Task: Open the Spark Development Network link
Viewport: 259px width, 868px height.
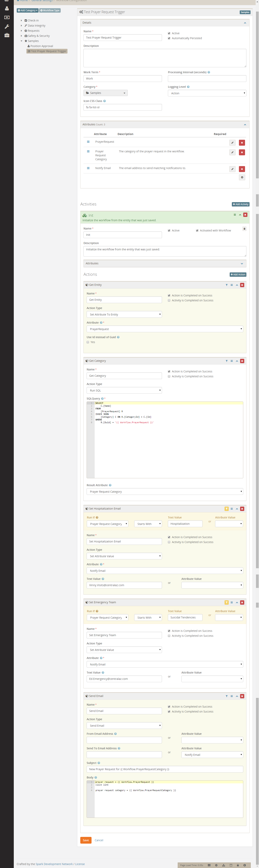Action: coord(54,864)
